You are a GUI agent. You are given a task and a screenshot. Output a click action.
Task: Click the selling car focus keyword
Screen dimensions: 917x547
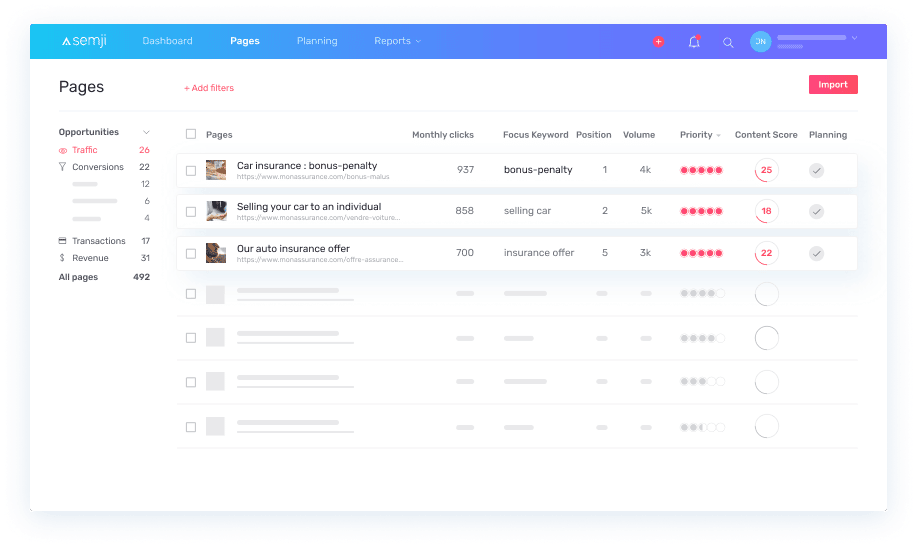[x=528, y=211]
